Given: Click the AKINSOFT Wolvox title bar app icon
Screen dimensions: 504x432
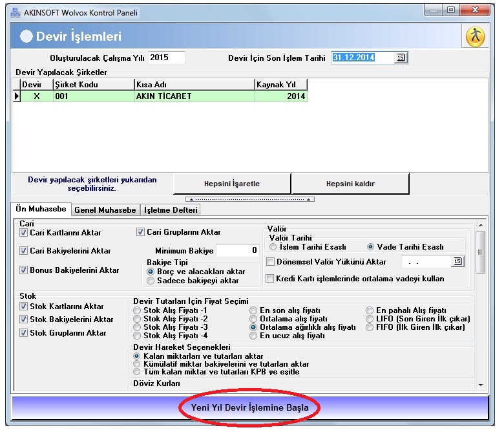Looking at the screenshot, I should point(15,13).
